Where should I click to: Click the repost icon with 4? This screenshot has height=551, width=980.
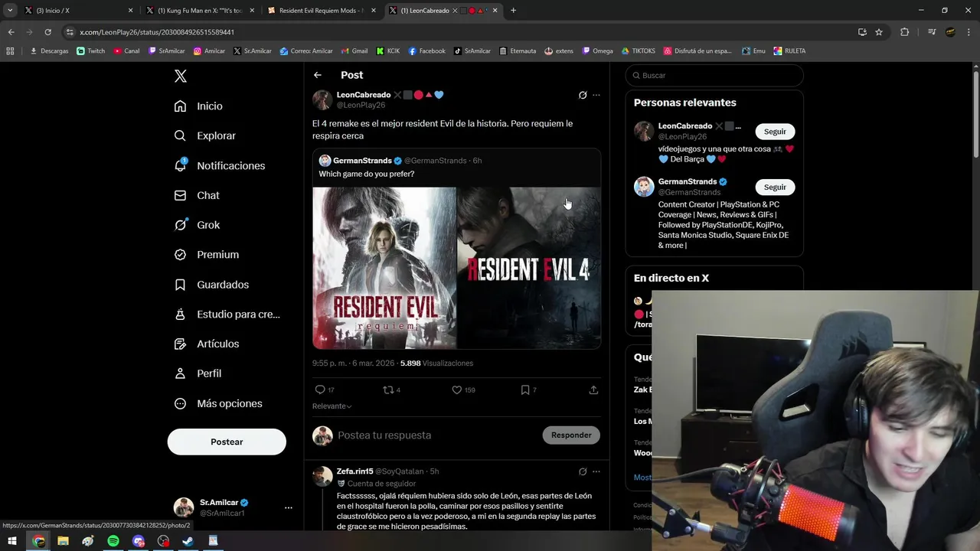click(391, 390)
